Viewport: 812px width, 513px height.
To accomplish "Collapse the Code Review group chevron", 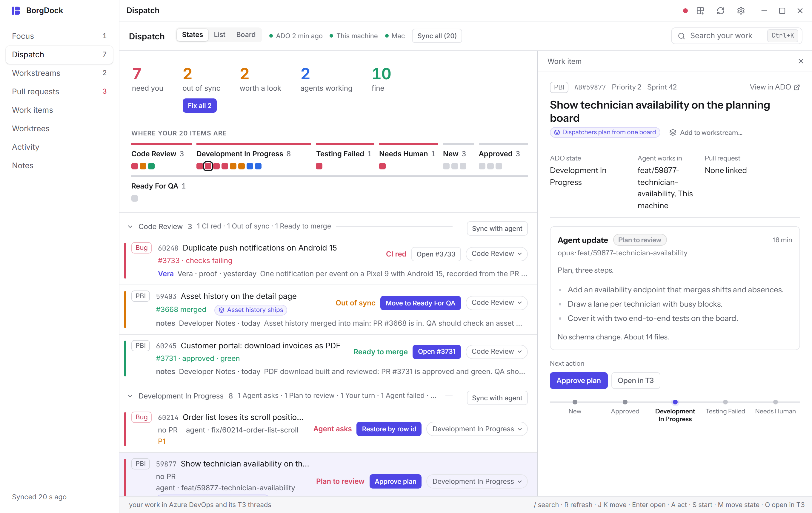I will (x=130, y=227).
